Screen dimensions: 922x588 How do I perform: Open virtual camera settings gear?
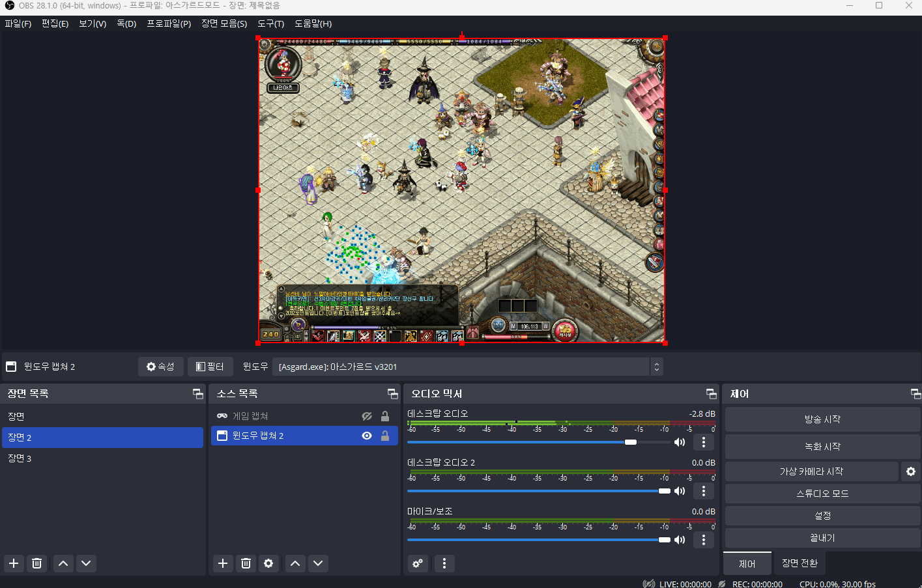[x=911, y=471]
